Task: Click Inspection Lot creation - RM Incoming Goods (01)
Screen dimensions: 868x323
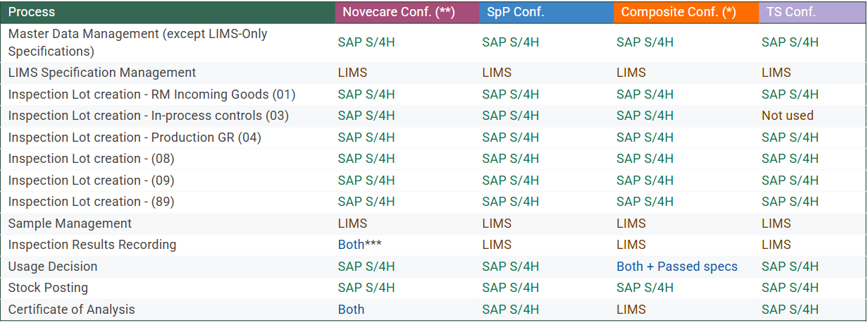Action: 151,95
